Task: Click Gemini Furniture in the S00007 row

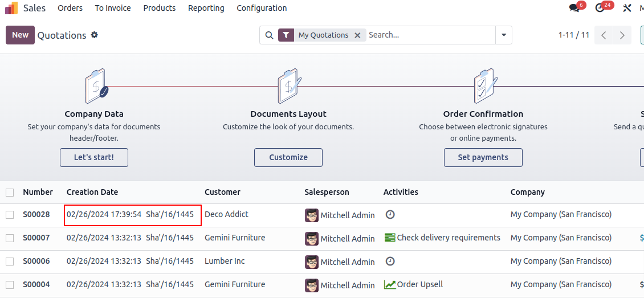Action: point(235,238)
